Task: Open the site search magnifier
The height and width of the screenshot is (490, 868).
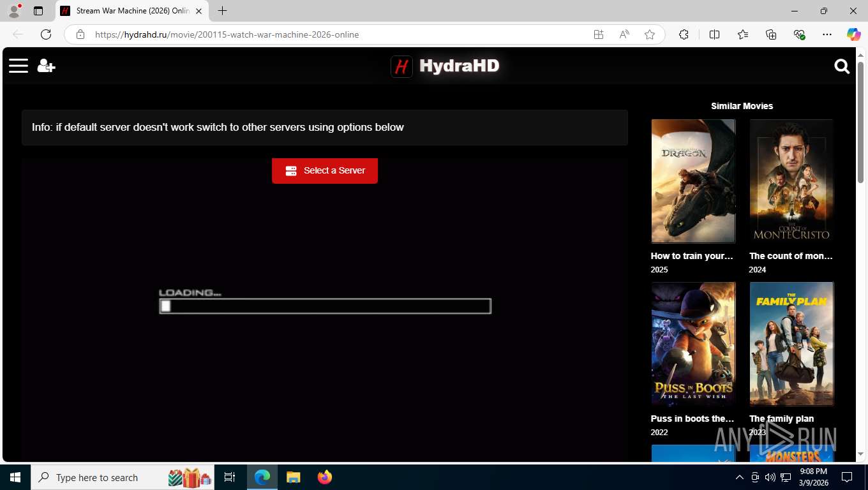Action: (842, 66)
